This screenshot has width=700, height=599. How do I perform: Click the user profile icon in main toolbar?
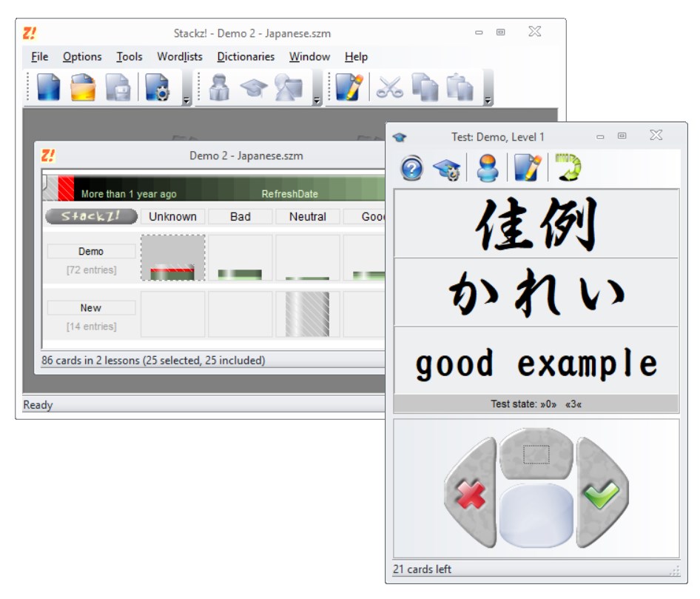[219, 87]
